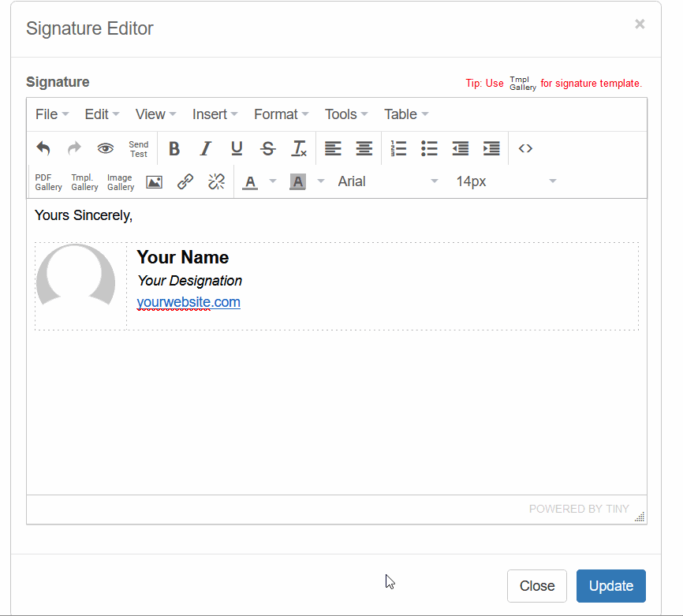Toggle underline formatting

click(237, 148)
